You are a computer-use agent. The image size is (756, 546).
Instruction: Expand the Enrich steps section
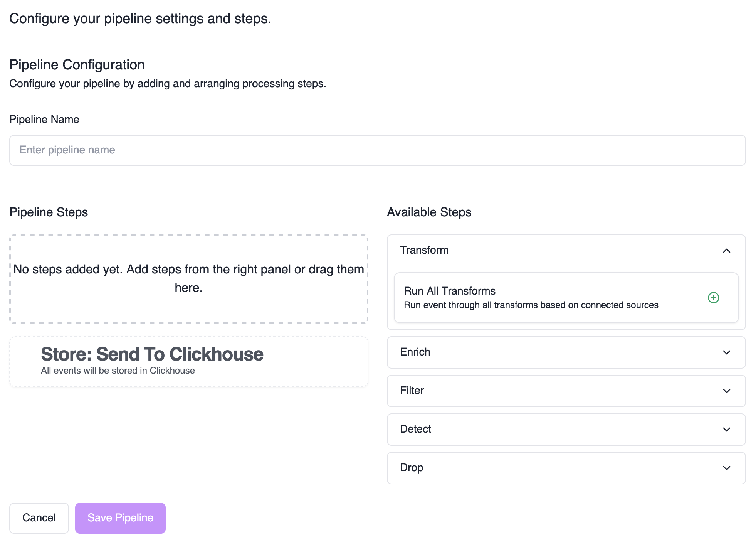[415, 352]
